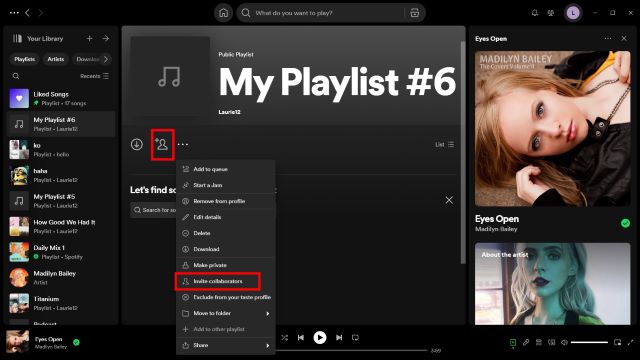The image size is (640, 360).
Task: Open Friend Activity icon in top bar
Action: [x=551, y=13]
